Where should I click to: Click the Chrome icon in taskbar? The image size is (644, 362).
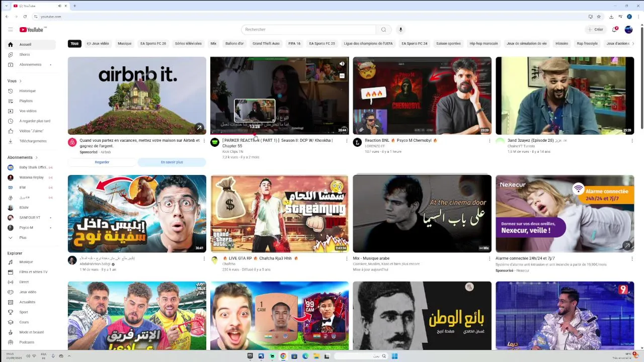pyautogui.click(x=283, y=356)
